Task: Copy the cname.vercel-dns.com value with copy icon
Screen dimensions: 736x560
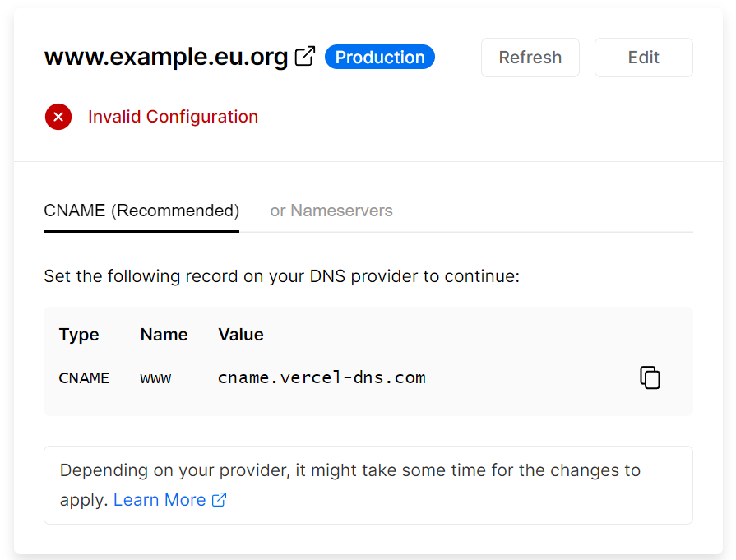Action: pos(650,377)
